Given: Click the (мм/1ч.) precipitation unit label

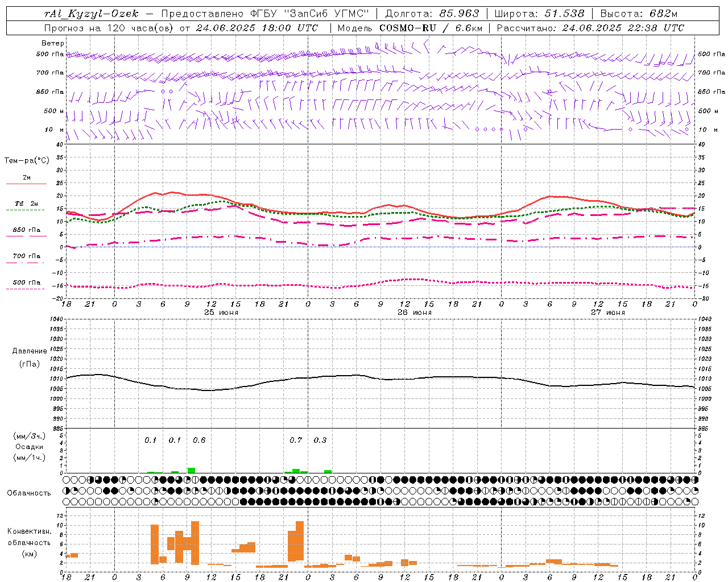Looking at the screenshot, I should (x=29, y=458).
